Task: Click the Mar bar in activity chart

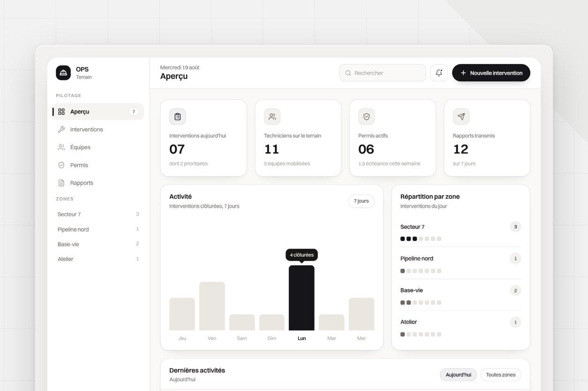Action: coord(332,323)
